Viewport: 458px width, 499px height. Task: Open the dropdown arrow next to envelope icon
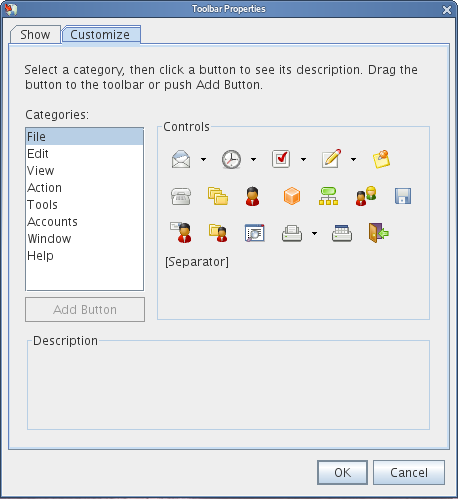point(203,159)
